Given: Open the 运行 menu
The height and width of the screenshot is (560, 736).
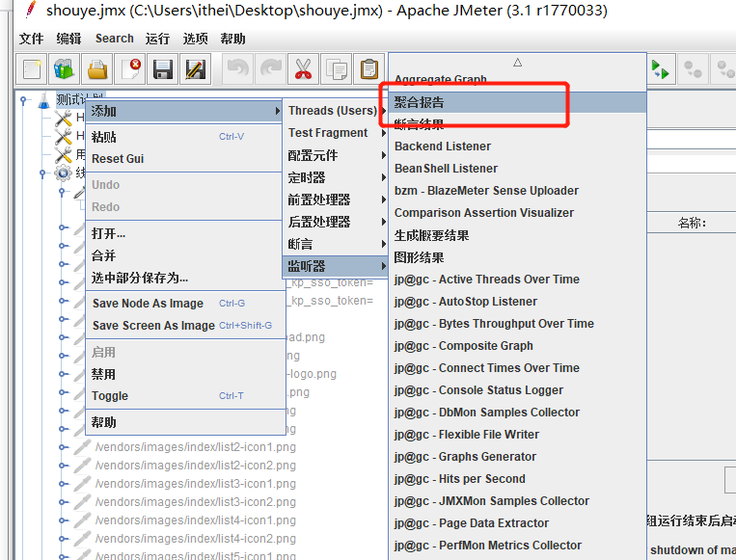Looking at the screenshot, I should [158, 39].
